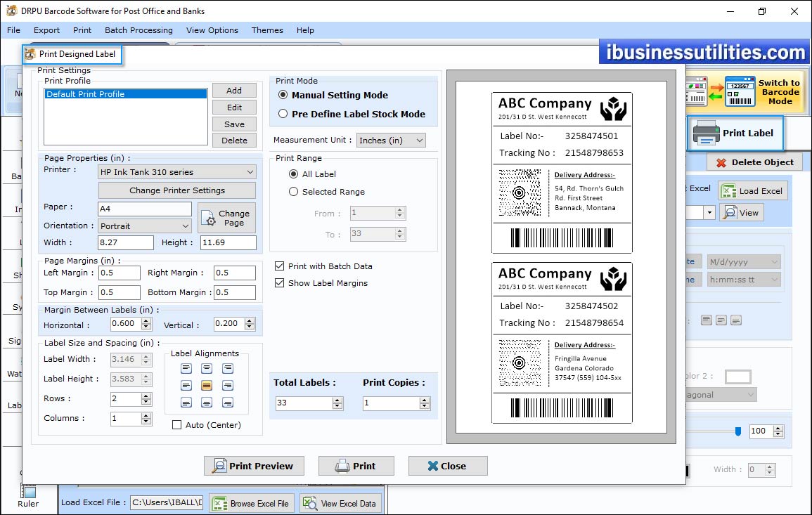Viewport: 812px width, 515px height.
Task: Open the Printer dropdown HP Ink Tank
Action: [176, 172]
